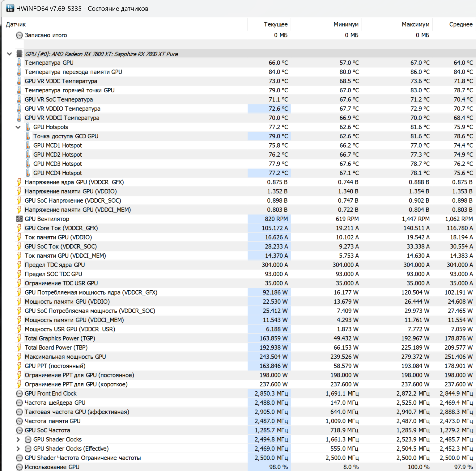Image resolution: width=476 pixels, height=471 pixels.
Task: Click maximum hot spot value 83.0 °C
Action: pyautogui.click(x=420, y=90)
